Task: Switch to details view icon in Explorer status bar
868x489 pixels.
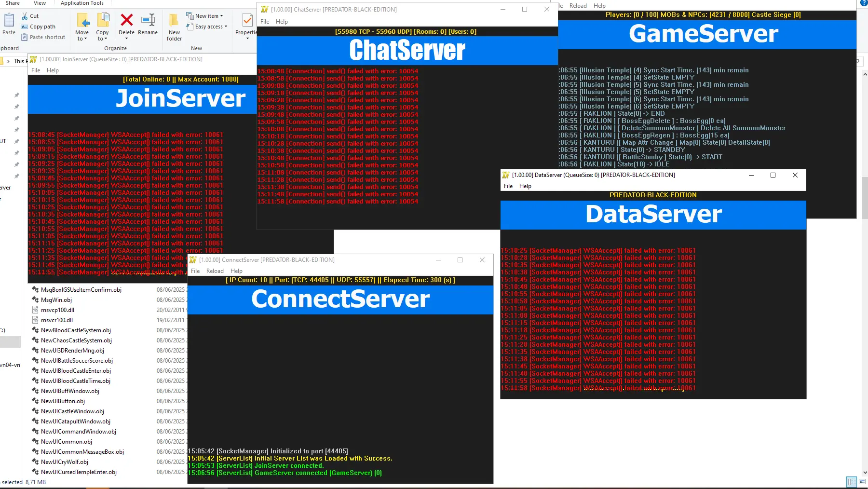Action: (852, 482)
